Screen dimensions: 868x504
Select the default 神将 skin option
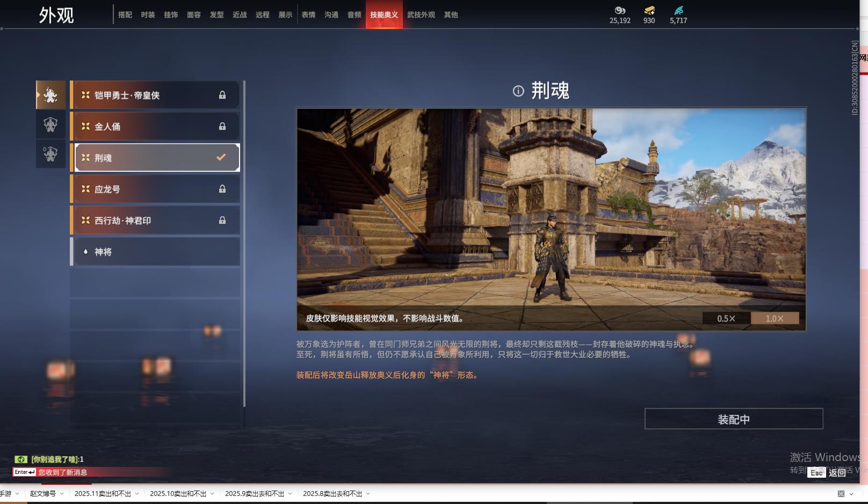coord(156,252)
